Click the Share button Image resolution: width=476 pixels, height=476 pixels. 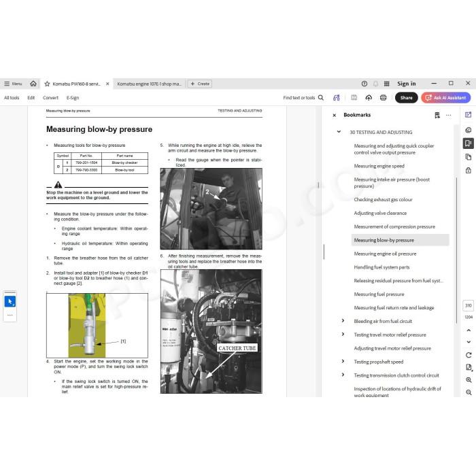pyautogui.click(x=406, y=98)
